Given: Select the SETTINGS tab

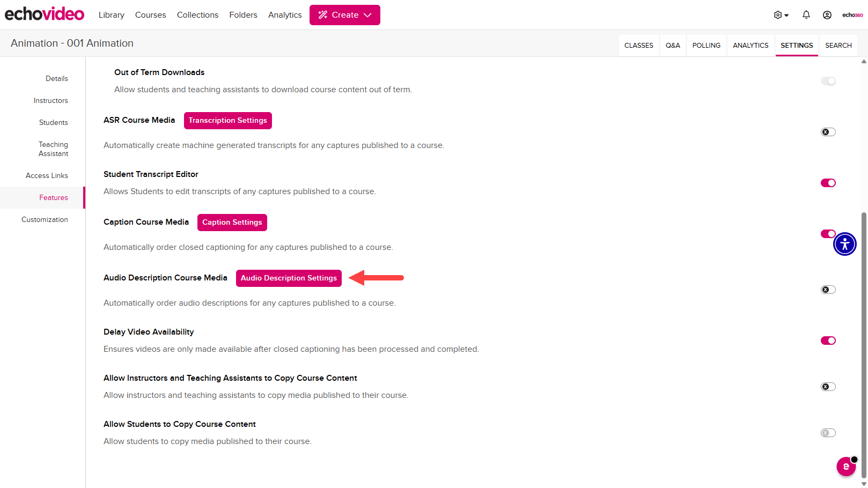Looking at the screenshot, I should (x=797, y=46).
